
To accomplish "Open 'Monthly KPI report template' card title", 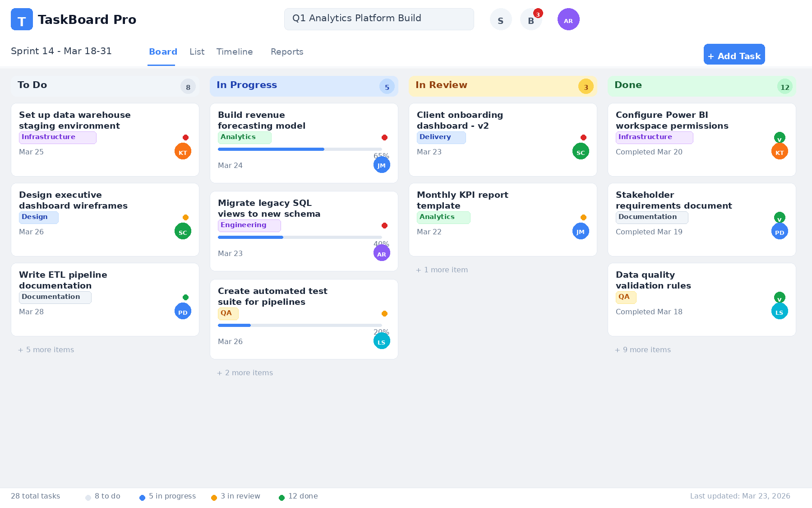I will coord(462,200).
